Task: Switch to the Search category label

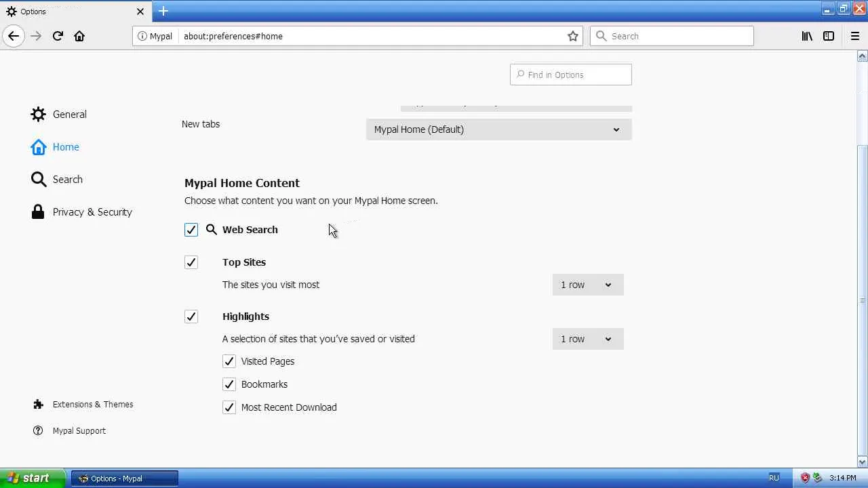Action: coord(68,179)
